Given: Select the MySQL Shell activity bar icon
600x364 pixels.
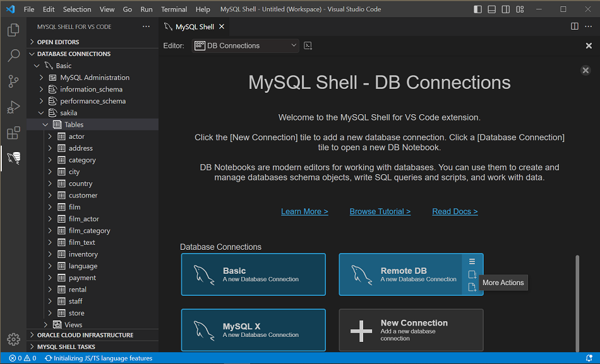Looking at the screenshot, I should coord(13,158).
